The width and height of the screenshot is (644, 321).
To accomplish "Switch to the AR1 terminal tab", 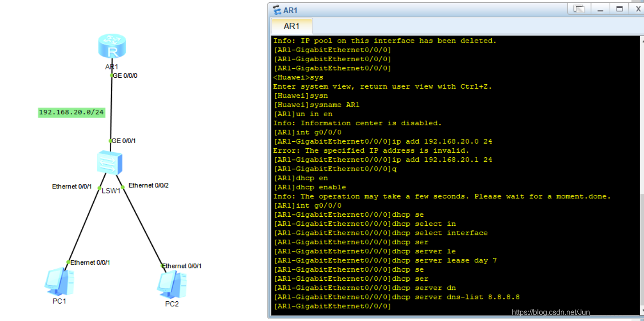I will pos(292,26).
